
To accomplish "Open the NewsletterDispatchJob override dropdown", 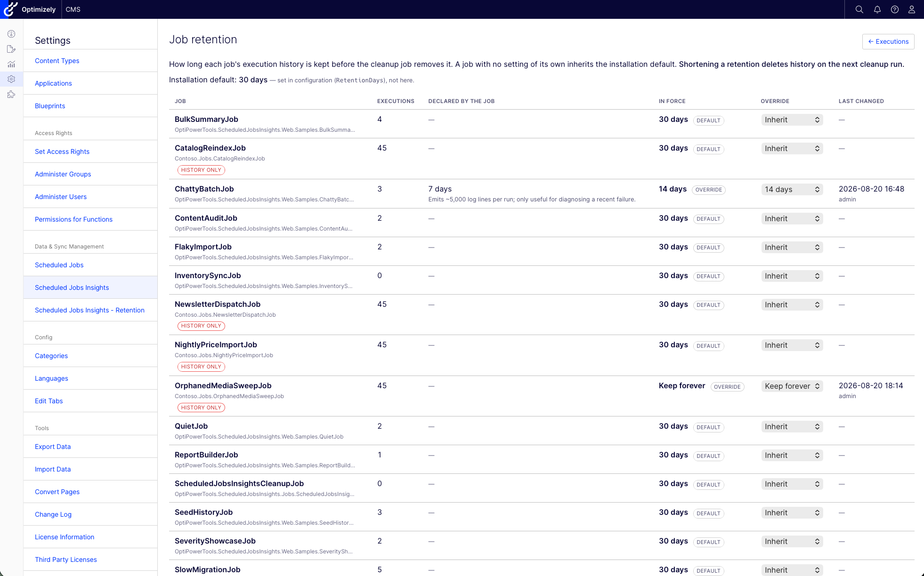I will click(x=792, y=305).
